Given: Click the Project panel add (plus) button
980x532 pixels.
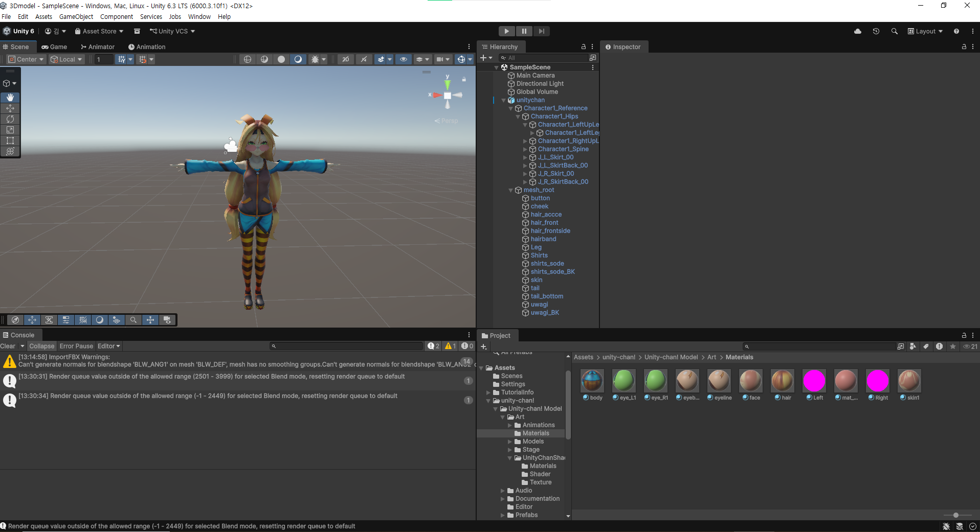Looking at the screenshot, I should pos(483,346).
